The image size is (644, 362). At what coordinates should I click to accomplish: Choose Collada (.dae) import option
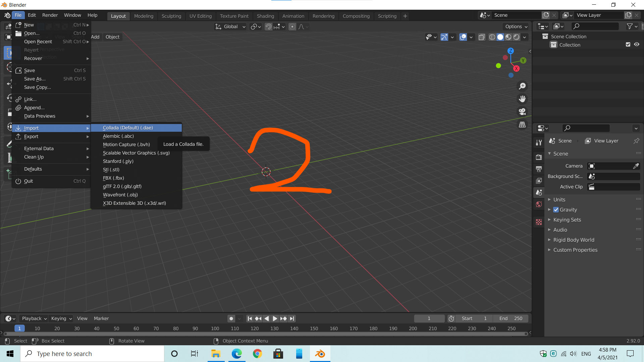point(136,128)
